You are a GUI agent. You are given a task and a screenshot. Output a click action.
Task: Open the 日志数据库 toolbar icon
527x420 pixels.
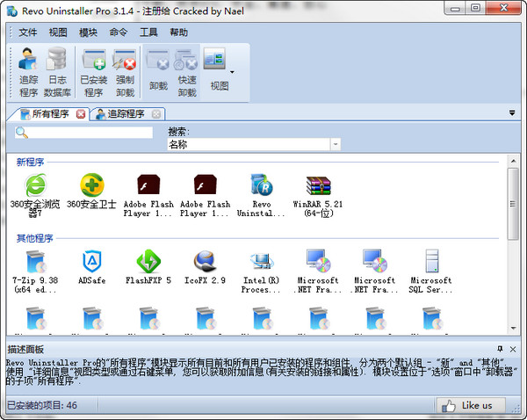point(57,71)
